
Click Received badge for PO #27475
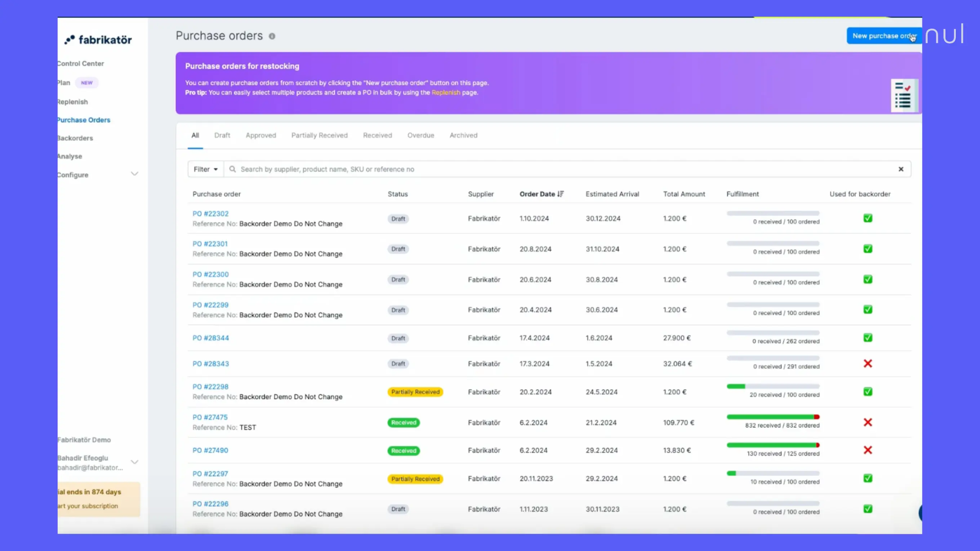(x=404, y=422)
